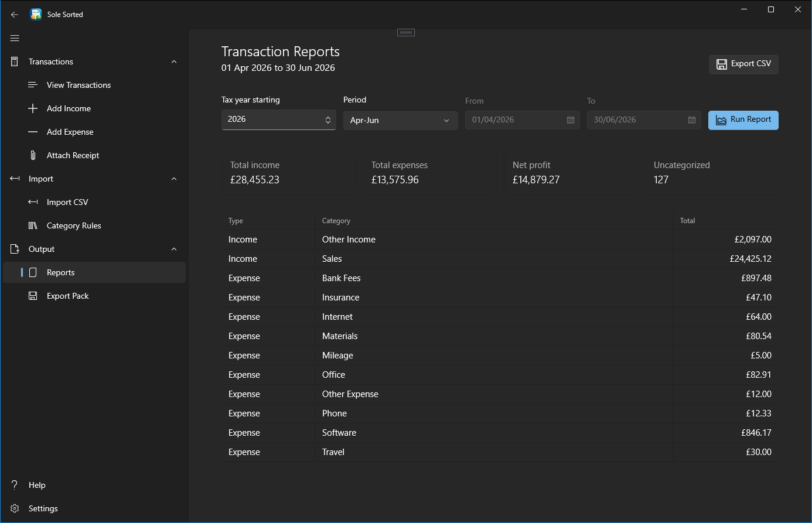Image resolution: width=812 pixels, height=523 pixels.
Task: Click the Settings gear icon
Action: coord(15,508)
